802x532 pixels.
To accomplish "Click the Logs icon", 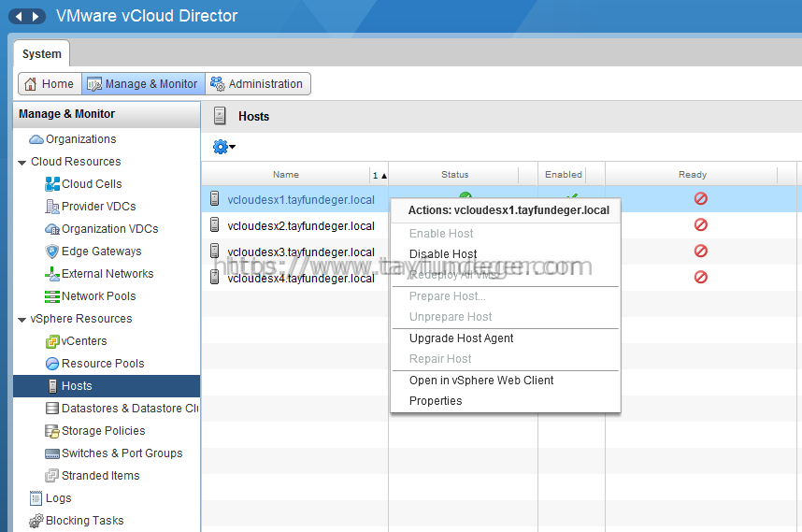I will (36, 498).
